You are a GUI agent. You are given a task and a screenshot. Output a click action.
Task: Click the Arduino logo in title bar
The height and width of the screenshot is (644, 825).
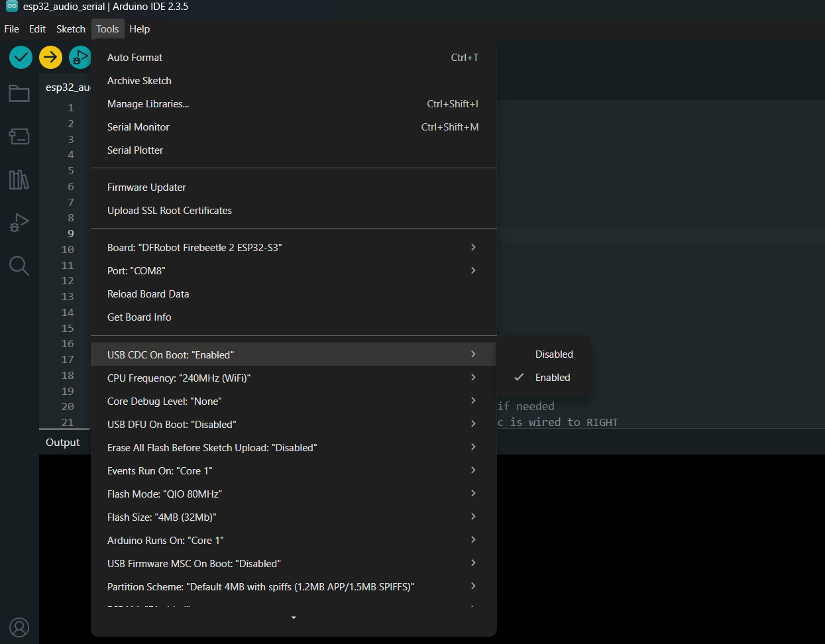click(x=11, y=6)
